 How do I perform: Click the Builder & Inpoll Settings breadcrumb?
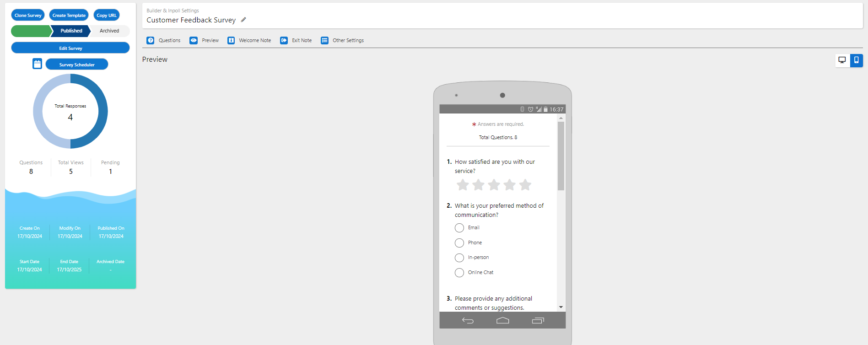tap(173, 11)
